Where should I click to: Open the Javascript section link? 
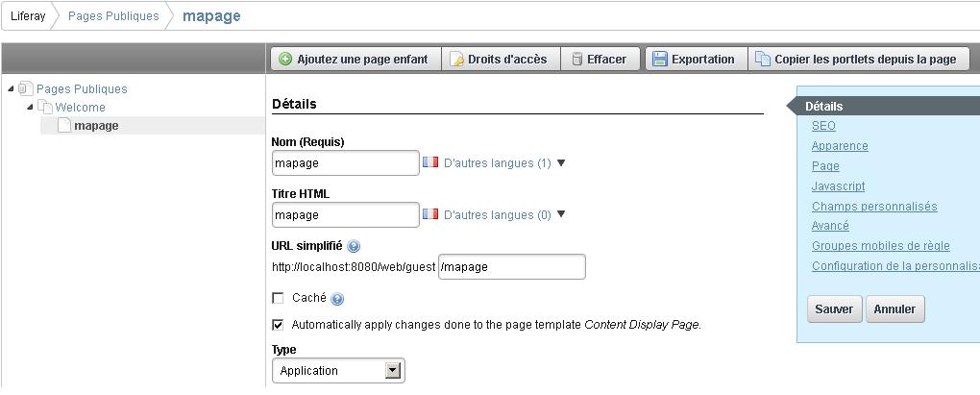pos(838,186)
